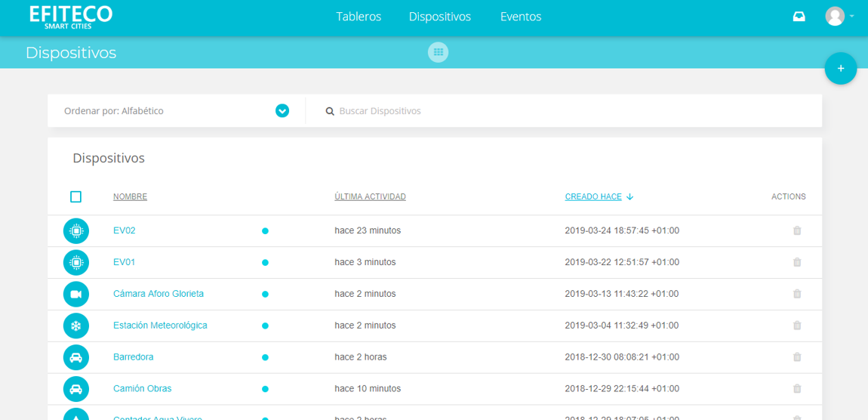
Task: Click the date 2018-12-30 08:08:21 +01:00
Action: 622,357
